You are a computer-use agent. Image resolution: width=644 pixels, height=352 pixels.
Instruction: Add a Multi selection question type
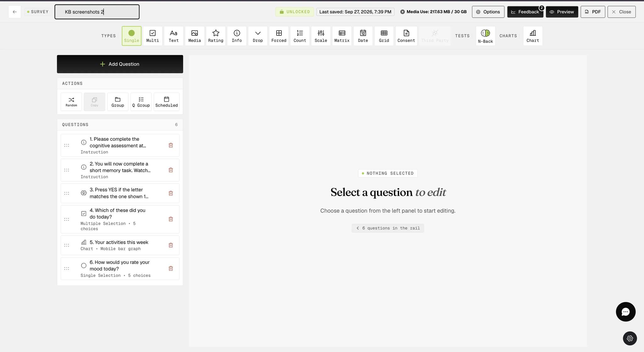point(153,36)
